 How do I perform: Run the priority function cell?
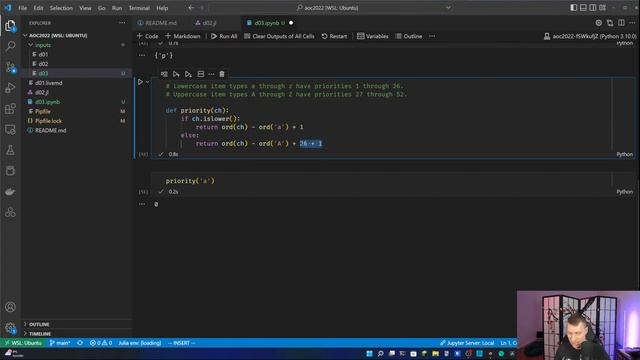pos(140,82)
